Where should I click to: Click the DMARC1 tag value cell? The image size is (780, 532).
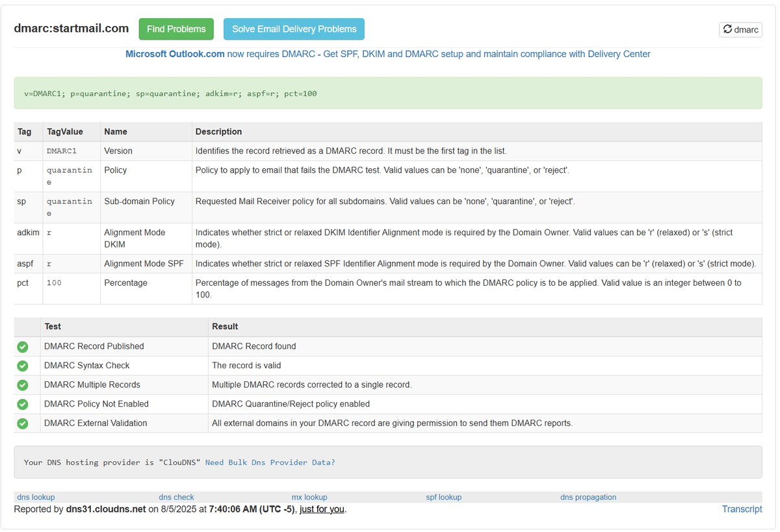(71, 151)
